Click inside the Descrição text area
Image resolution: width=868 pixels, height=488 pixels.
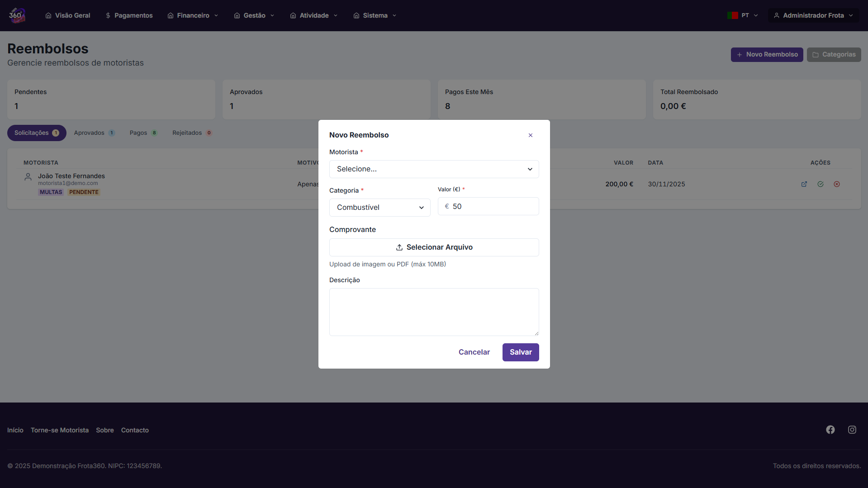434,312
